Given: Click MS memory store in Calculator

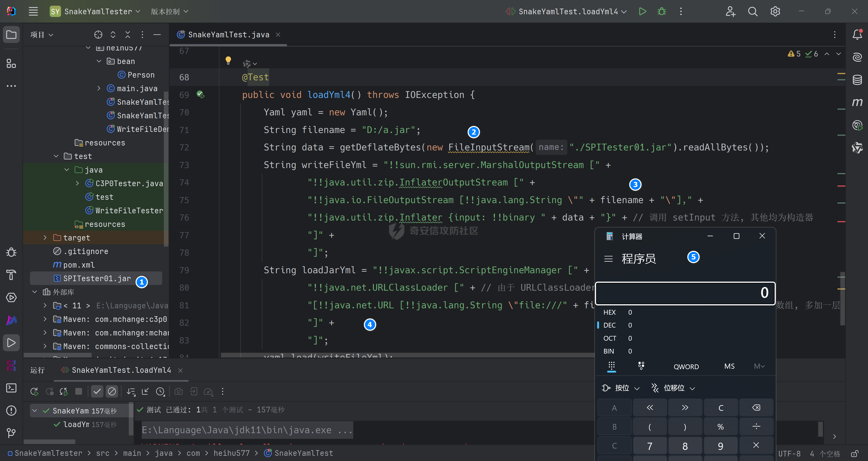Looking at the screenshot, I should 729,367.
